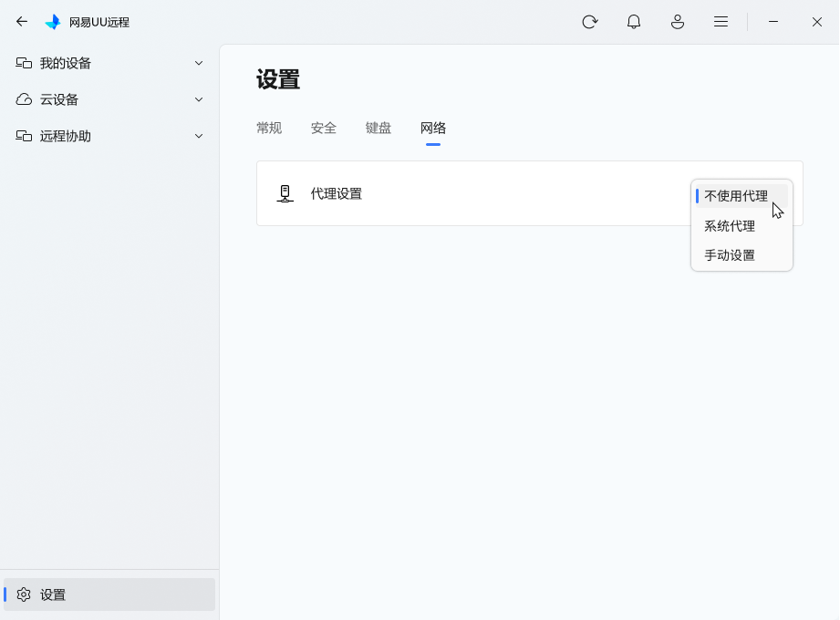This screenshot has height=620, width=840.
Task: Click the settings gear icon in sidebar
Action: (24, 594)
